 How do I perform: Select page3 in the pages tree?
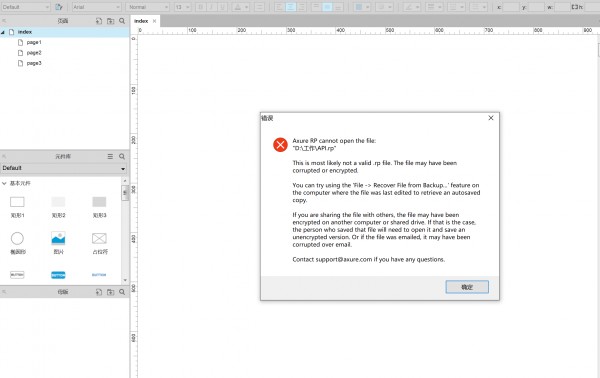34,63
